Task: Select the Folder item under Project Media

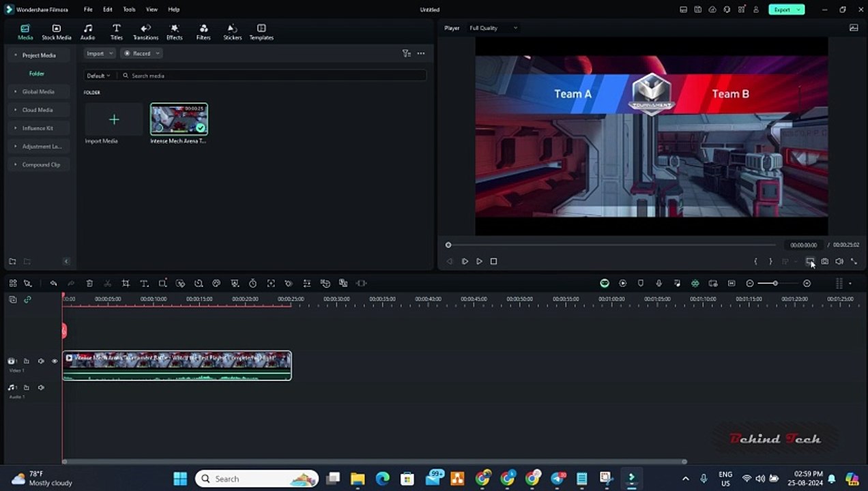Action: [x=37, y=74]
